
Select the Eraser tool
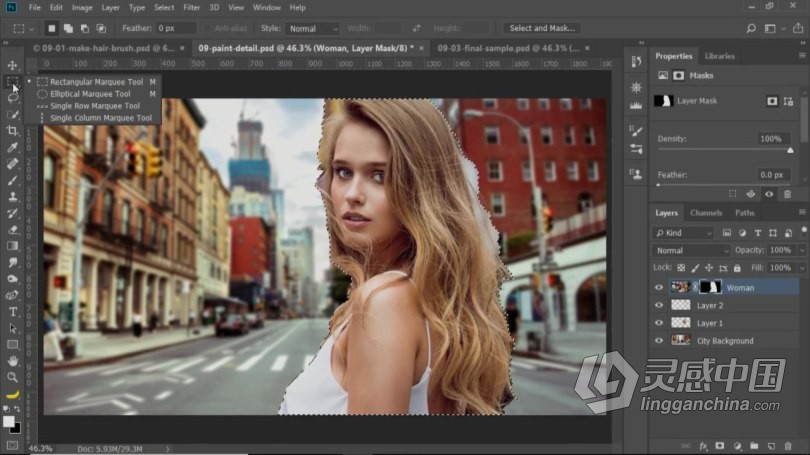click(x=12, y=230)
